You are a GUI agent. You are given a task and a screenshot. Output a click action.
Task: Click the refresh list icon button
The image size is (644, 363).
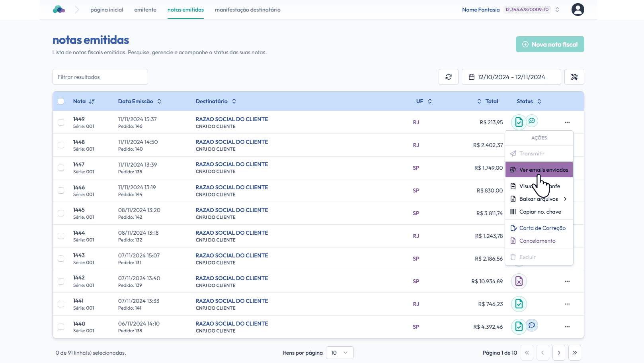(x=448, y=77)
